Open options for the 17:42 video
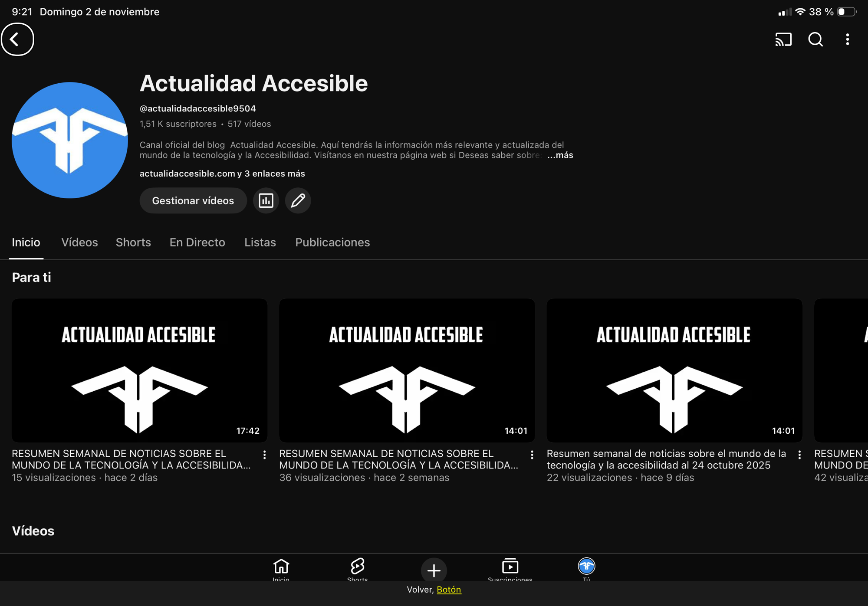 [264, 455]
